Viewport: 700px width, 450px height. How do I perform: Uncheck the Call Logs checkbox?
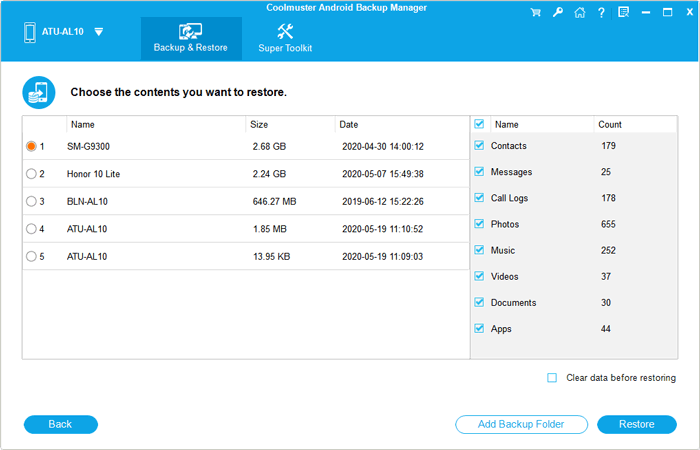click(479, 197)
